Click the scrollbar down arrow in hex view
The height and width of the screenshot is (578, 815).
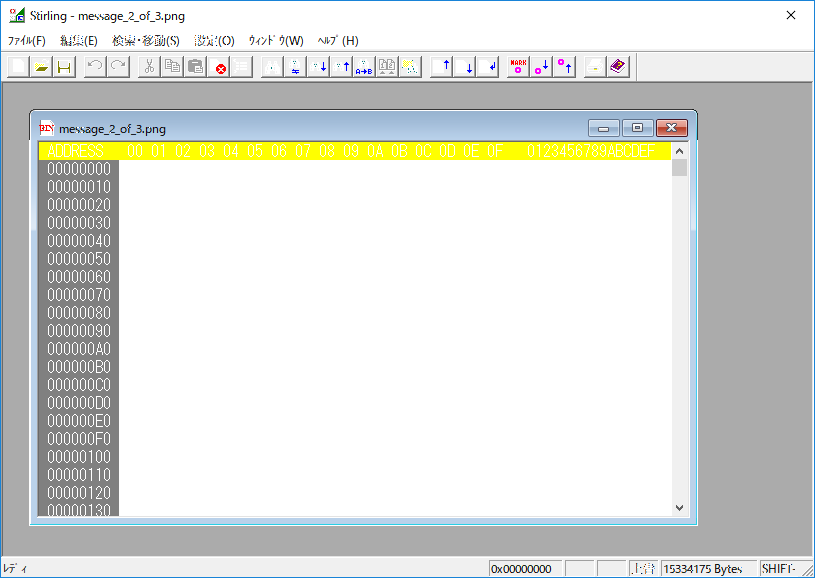point(679,508)
